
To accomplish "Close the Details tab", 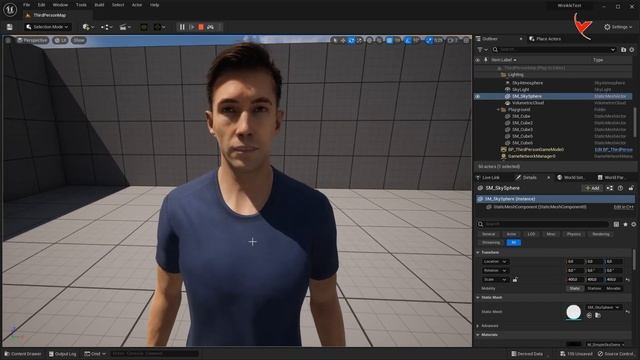I will click(548, 178).
